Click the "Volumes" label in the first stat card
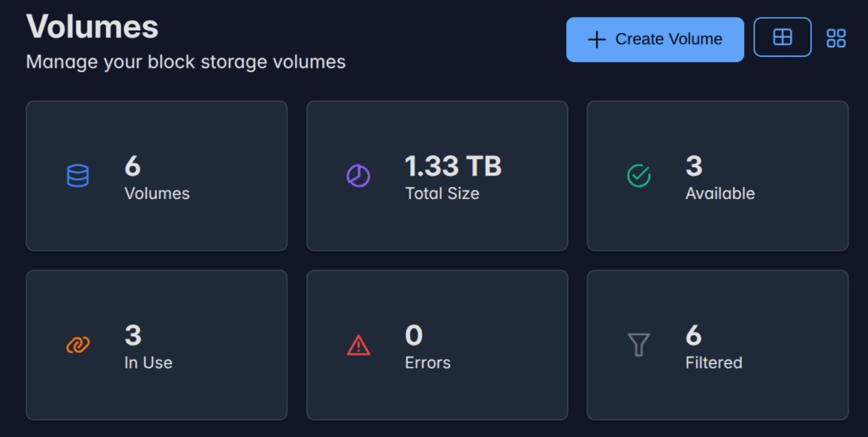Screen dimensions: 868x437 (157, 194)
